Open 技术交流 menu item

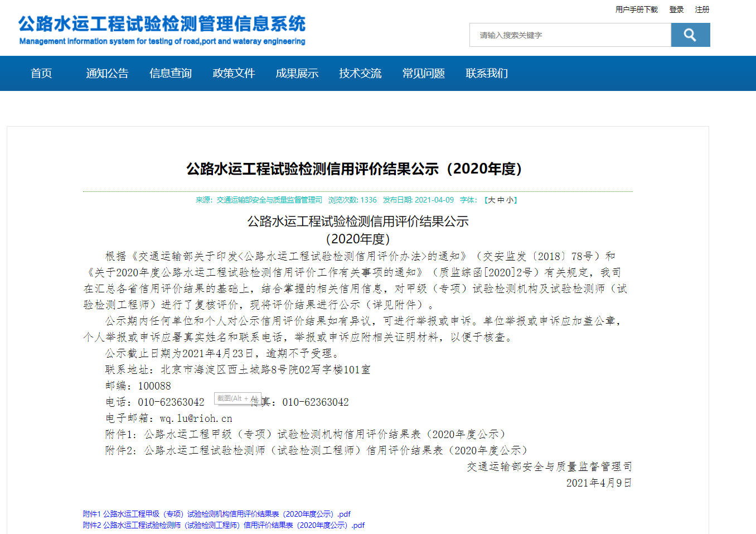point(360,73)
